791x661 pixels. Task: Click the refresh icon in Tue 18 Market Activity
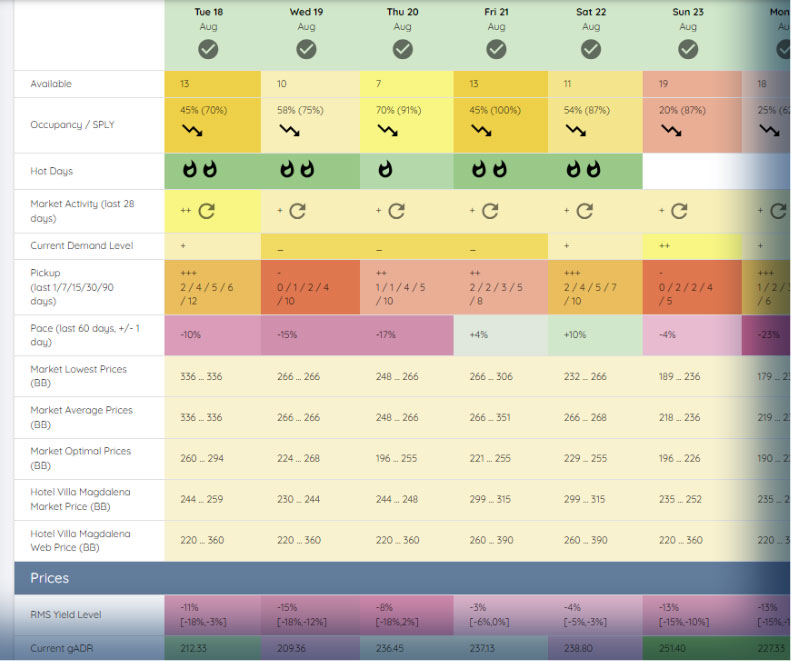[206, 211]
